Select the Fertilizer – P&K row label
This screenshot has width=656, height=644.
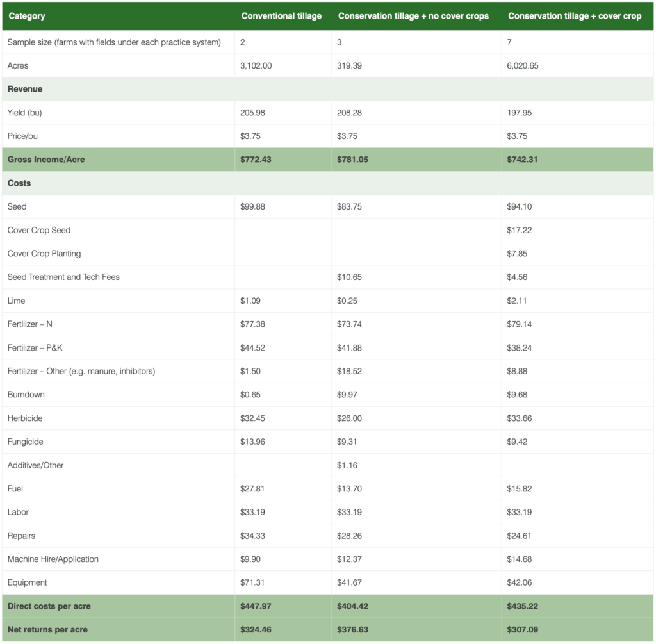click(x=35, y=348)
